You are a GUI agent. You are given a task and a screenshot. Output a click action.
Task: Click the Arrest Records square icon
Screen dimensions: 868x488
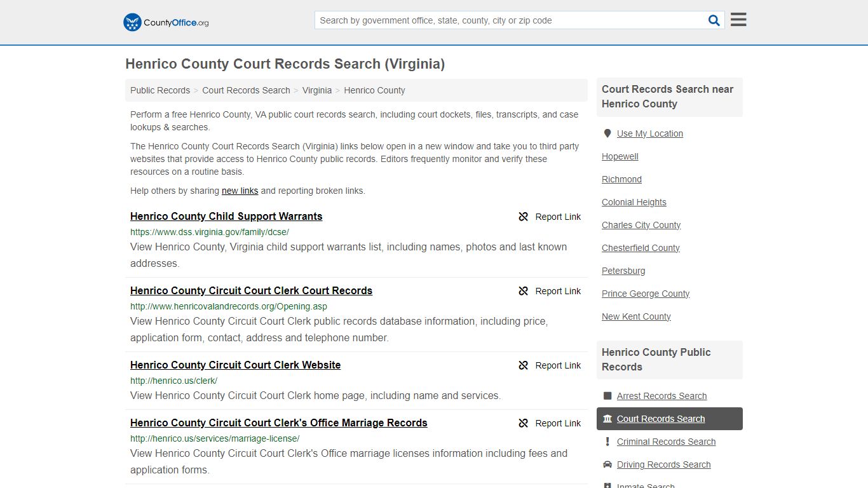pos(607,396)
